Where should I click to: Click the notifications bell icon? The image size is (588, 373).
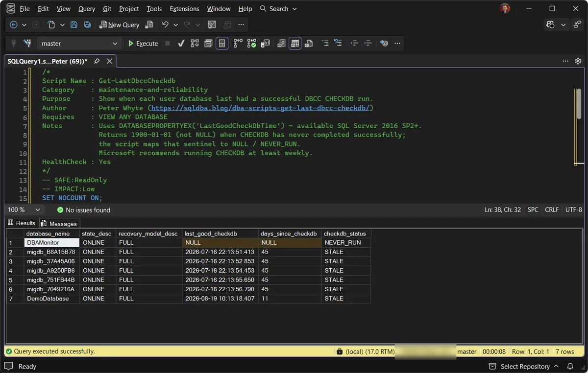(570, 366)
